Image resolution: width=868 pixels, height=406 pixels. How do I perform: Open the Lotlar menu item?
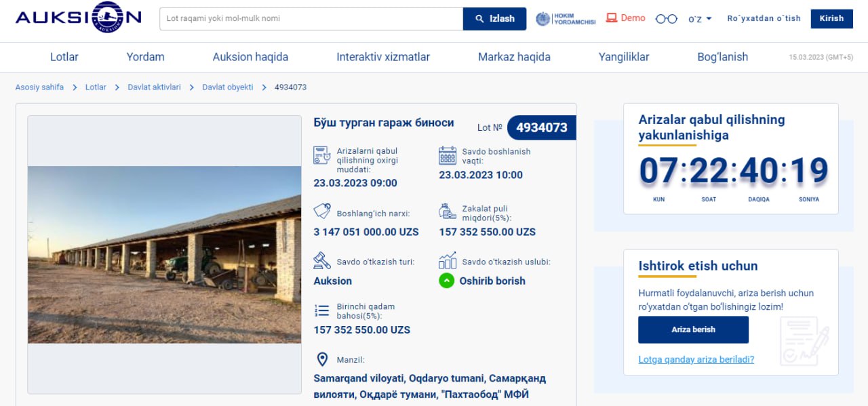click(64, 57)
